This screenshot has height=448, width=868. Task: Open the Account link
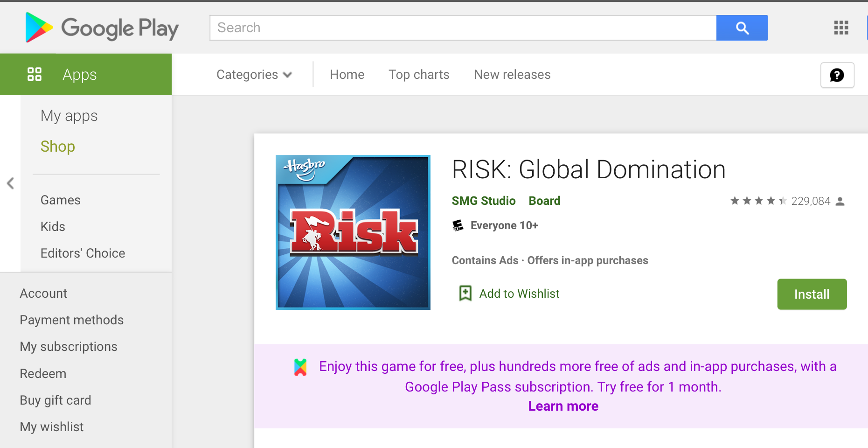(x=43, y=294)
